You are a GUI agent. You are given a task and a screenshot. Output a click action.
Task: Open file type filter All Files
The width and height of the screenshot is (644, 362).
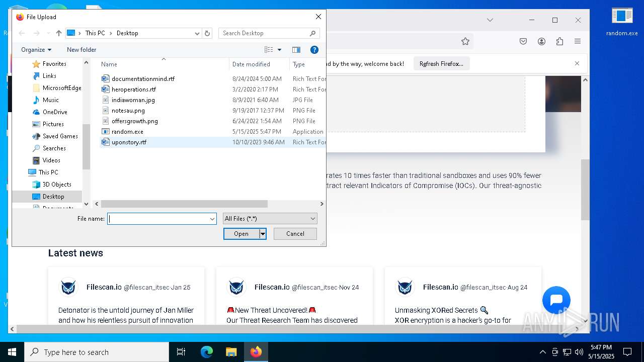(270, 219)
